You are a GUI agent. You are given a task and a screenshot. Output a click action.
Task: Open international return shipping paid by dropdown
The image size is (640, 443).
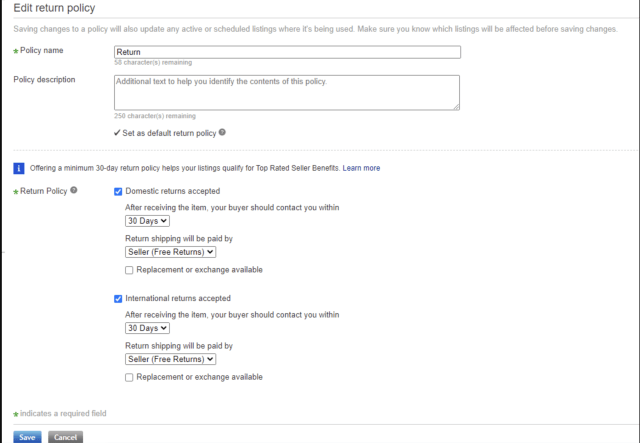pos(170,359)
